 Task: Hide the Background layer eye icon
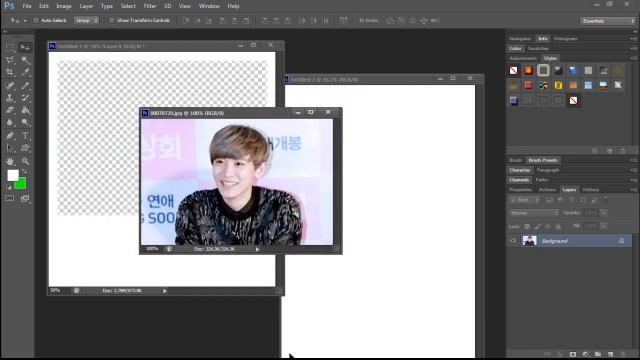(x=513, y=241)
